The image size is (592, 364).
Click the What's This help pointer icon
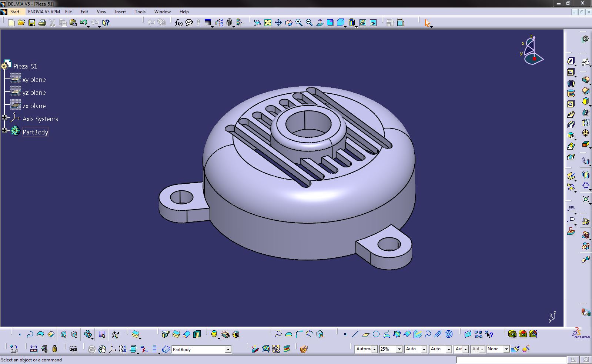106,23
